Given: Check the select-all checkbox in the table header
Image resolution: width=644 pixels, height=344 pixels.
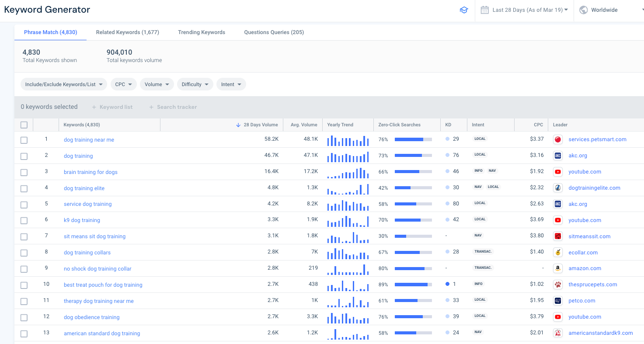Looking at the screenshot, I should pyautogui.click(x=24, y=125).
